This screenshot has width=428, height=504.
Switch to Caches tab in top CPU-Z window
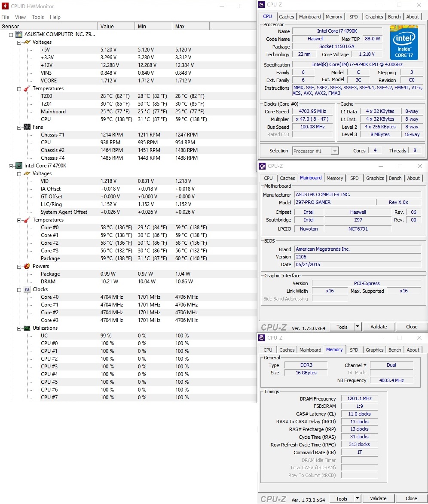click(286, 17)
